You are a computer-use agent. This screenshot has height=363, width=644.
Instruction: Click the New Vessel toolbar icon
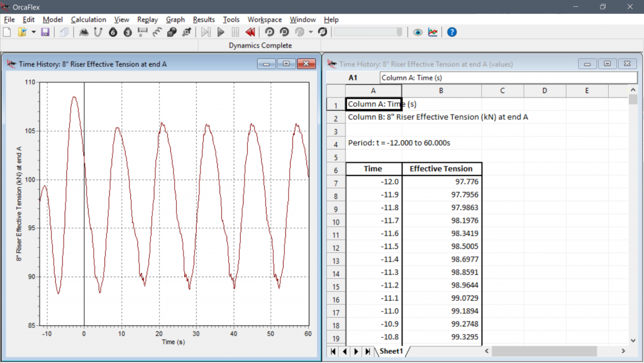(x=84, y=32)
